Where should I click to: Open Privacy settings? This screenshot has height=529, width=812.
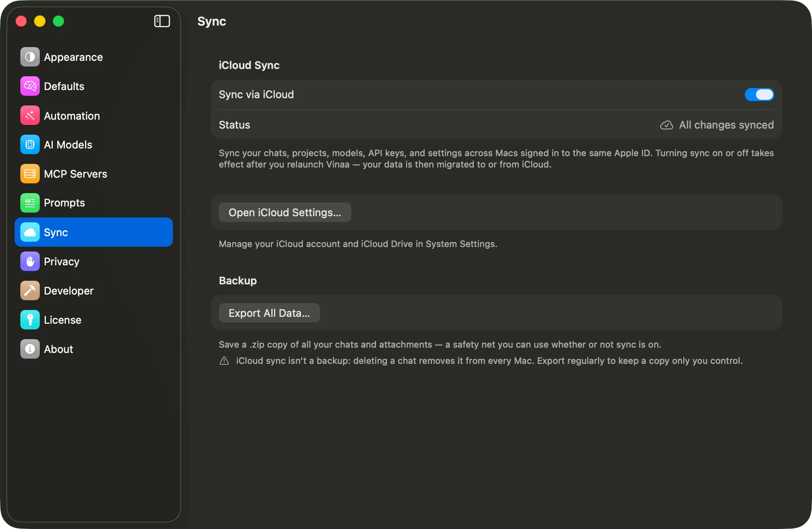click(x=94, y=261)
